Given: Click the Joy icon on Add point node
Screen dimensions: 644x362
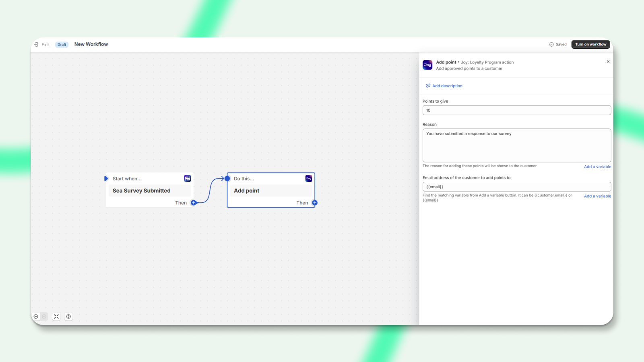Looking at the screenshot, I should (x=309, y=179).
